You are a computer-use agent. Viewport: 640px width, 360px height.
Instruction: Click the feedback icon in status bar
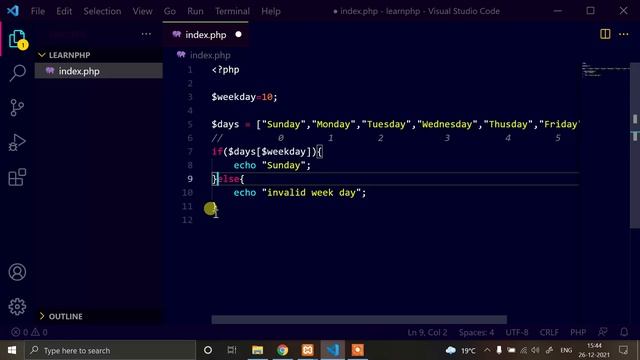pyautogui.click(x=603, y=332)
